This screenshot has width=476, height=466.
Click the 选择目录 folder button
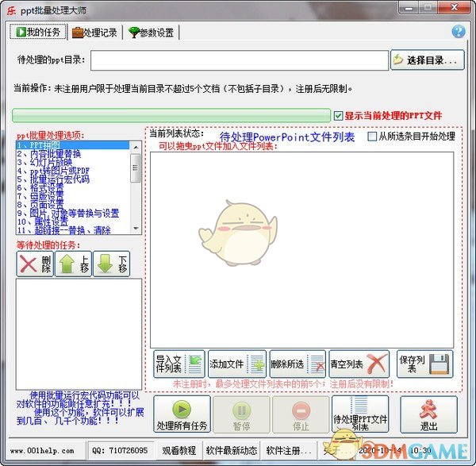pos(428,60)
